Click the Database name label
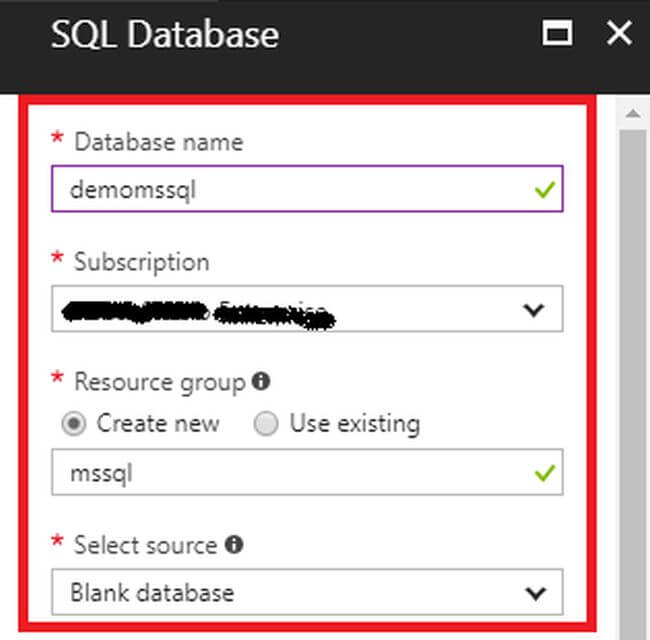Image resolution: width=650 pixels, height=640 pixels. coord(158,142)
